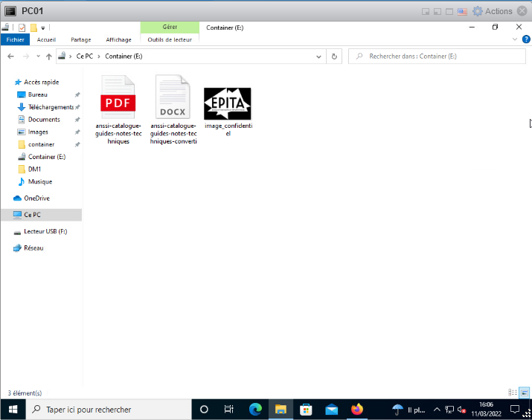
Task: Switch to details view mode
Action: point(513,392)
